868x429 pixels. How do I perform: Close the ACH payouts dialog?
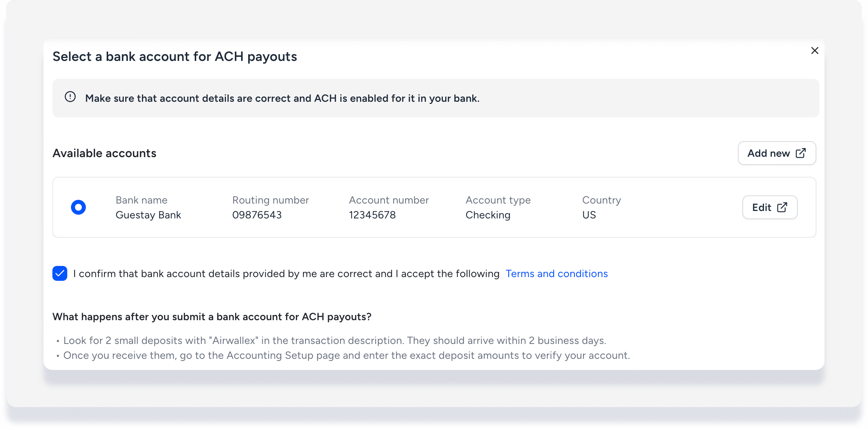(814, 51)
